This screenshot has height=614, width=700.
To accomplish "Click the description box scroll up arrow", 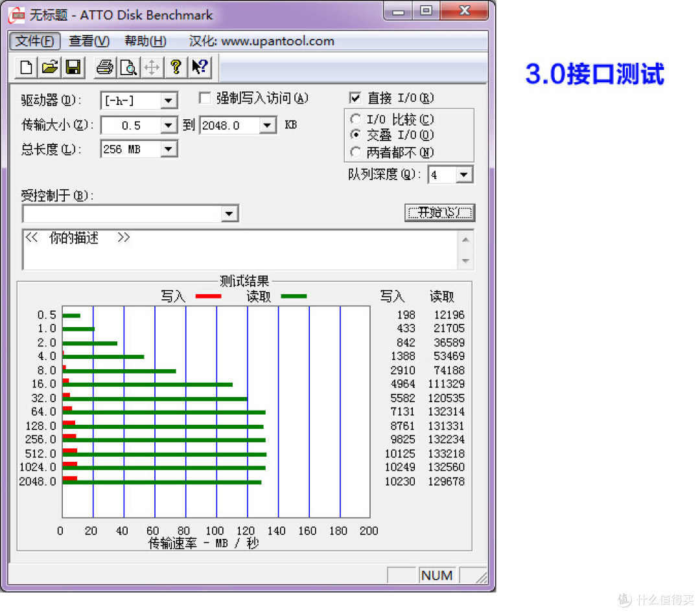I will [x=465, y=240].
